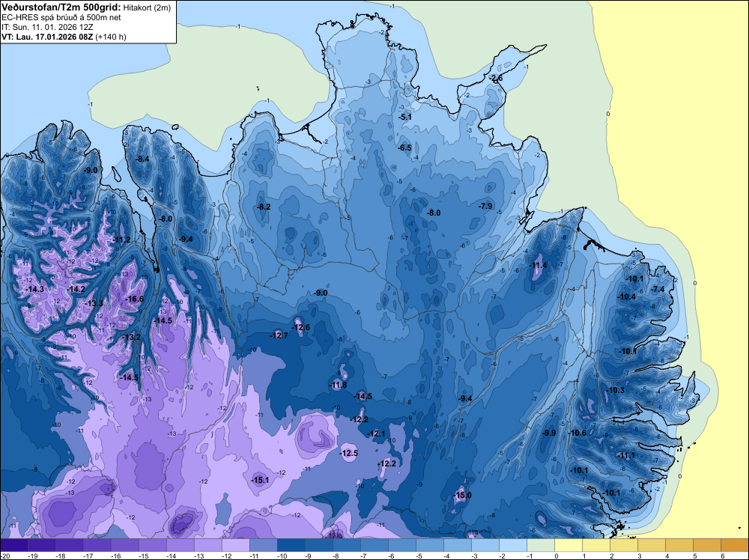
Task: Click the -7.9 temperature label on map
Action: 486,206
